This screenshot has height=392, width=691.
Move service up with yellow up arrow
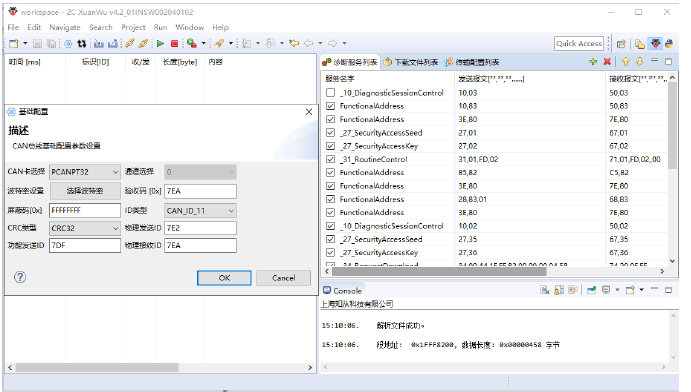point(626,62)
